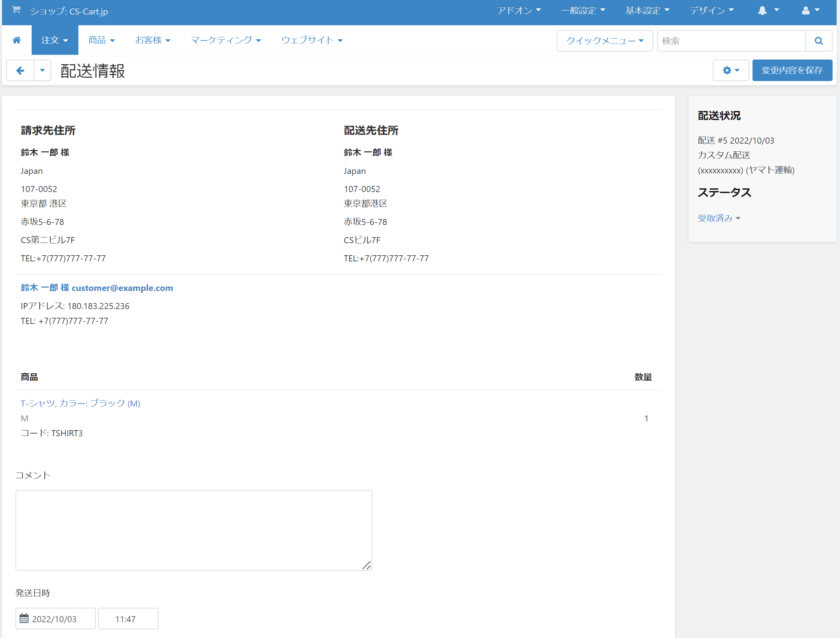
Task: Open the 注文 menu tab
Action: pos(55,40)
